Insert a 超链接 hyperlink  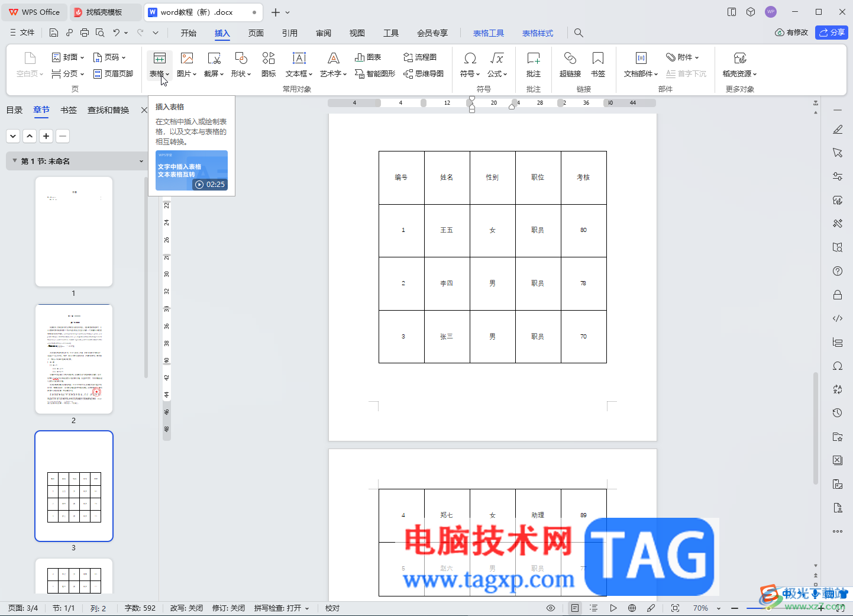tap(570, 65)
